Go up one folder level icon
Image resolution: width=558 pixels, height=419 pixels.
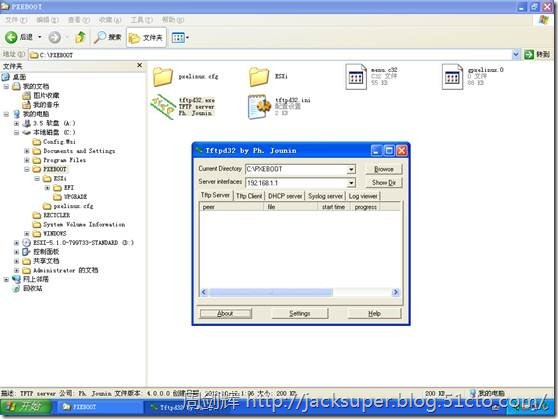(x=80, y=37)
